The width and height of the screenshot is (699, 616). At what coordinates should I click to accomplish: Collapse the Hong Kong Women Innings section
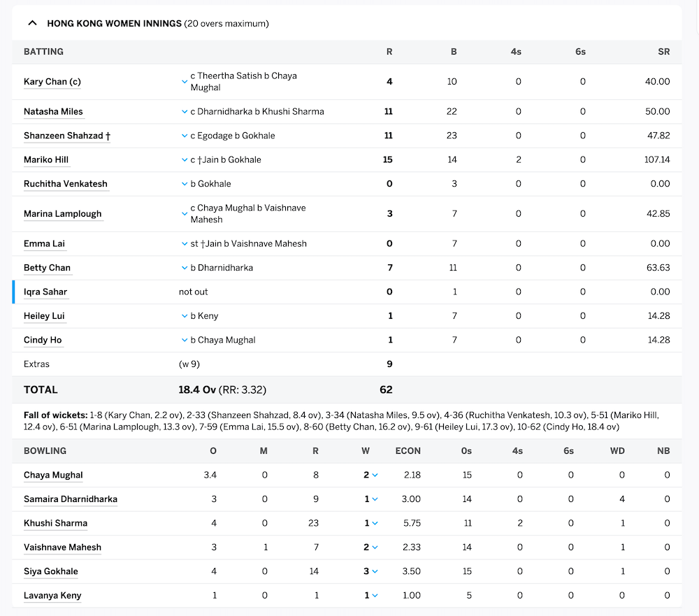click(32, 22)
